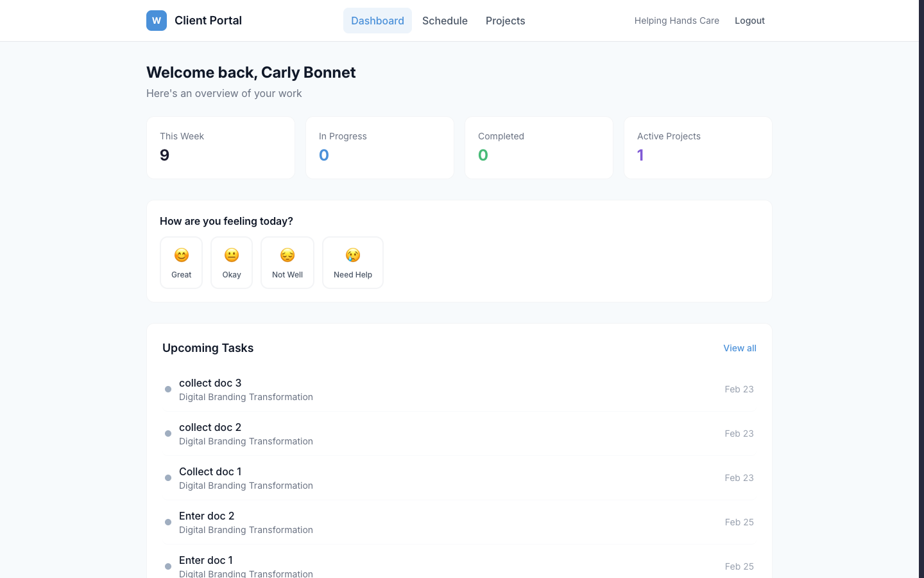Click the status dot beside "Collect doc 1"
Image resolution: width=924 pixels, height=578 pixels.
pyautogui.click(x=168, y=478)
